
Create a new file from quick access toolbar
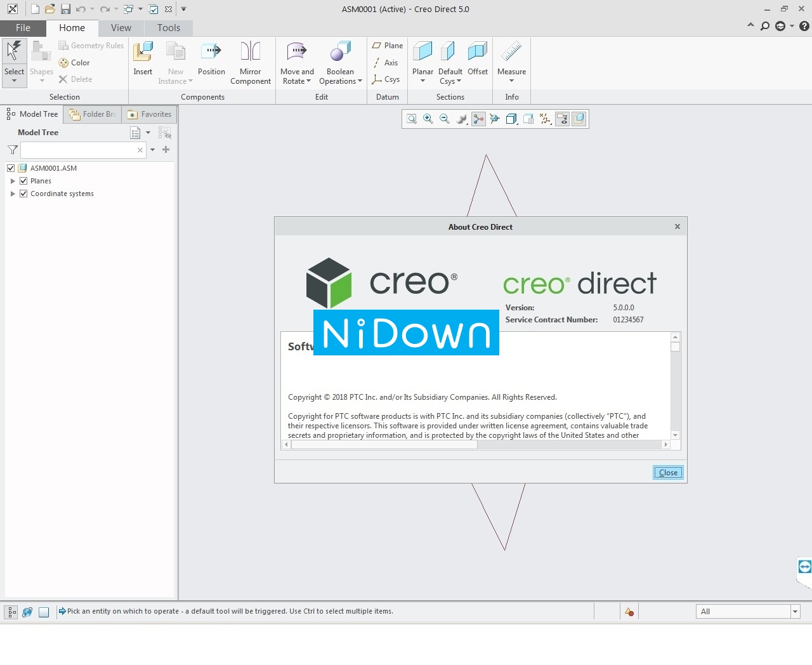(x=35, y=9)
